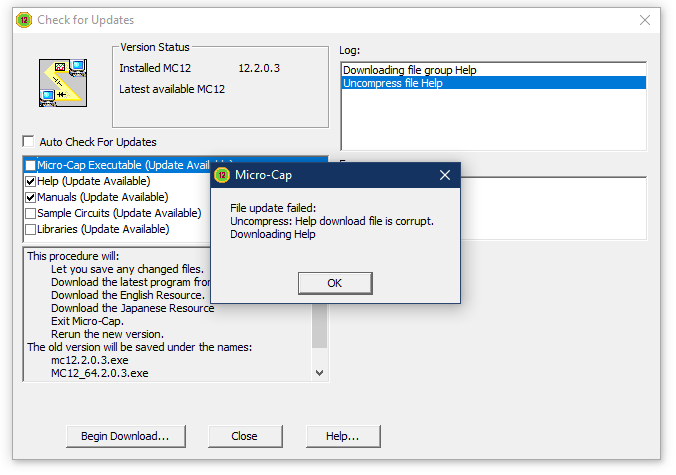Close the Micro-Cap error dialog
This screenshot has height=475, width=676.
445,175
